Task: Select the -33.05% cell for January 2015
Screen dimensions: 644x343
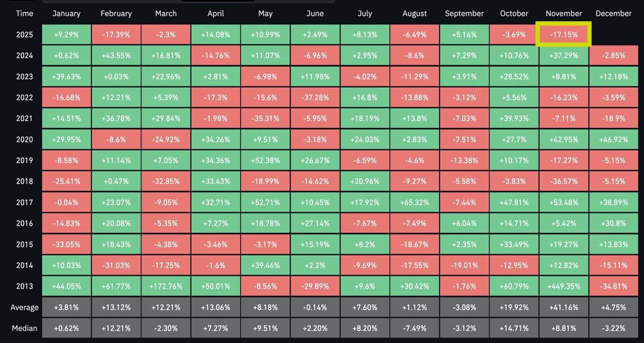Action: pyautogui.click(x=66, y=244)
